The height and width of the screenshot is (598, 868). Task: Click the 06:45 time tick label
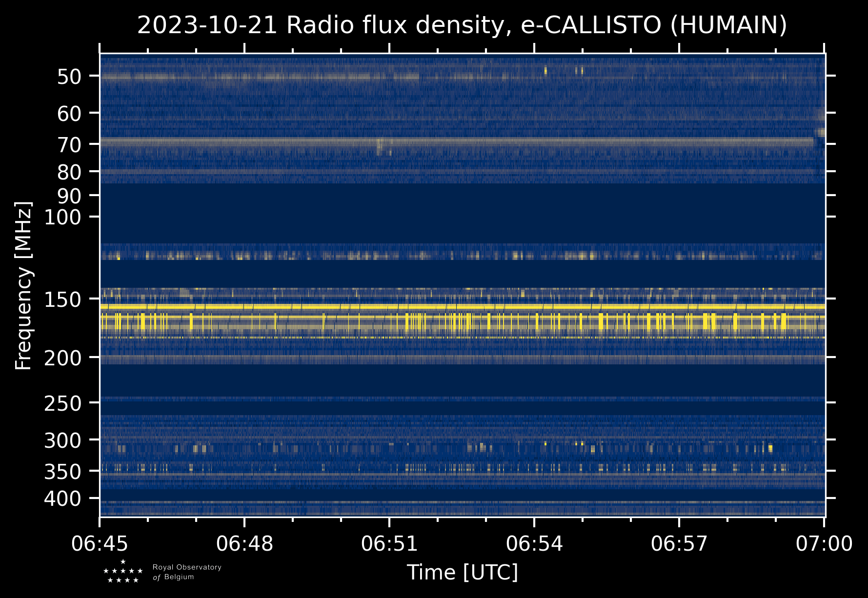click(100, 544)
